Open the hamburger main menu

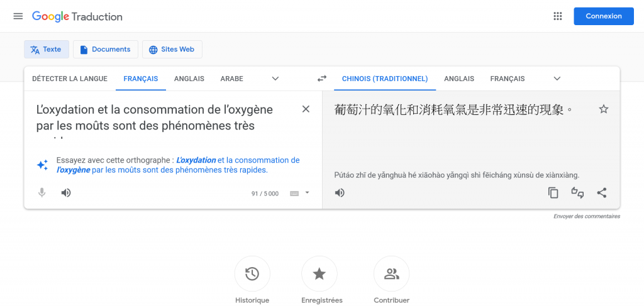click(18, 16)
